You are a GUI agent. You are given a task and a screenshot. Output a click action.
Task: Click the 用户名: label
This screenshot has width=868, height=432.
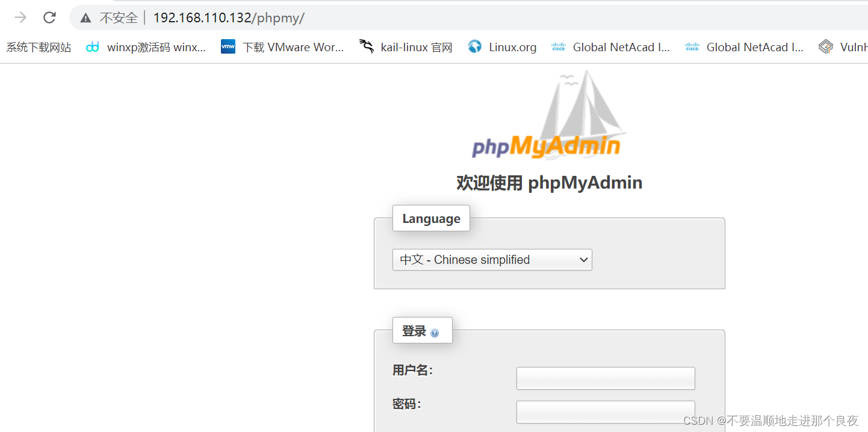pyautogui.click(x=412, y=370)
